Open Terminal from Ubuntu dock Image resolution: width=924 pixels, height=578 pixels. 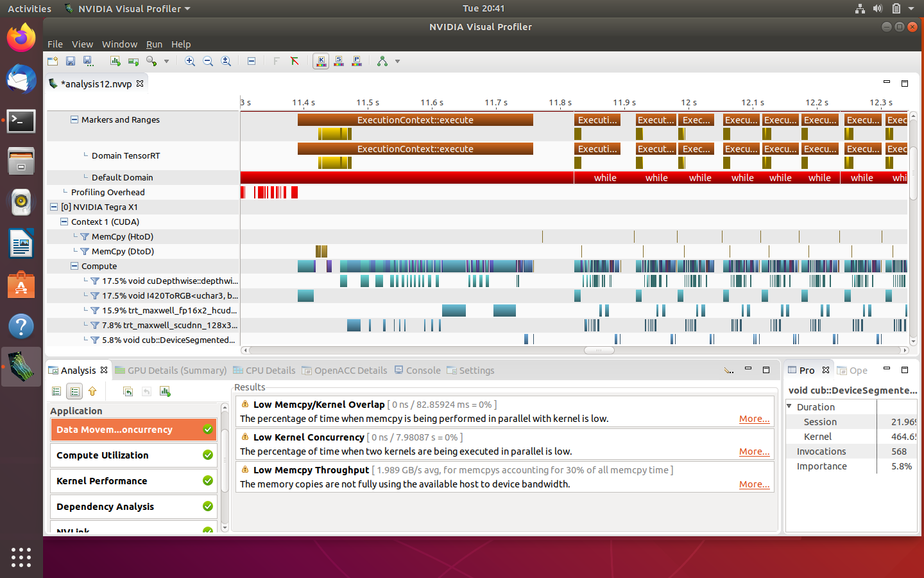21,121
